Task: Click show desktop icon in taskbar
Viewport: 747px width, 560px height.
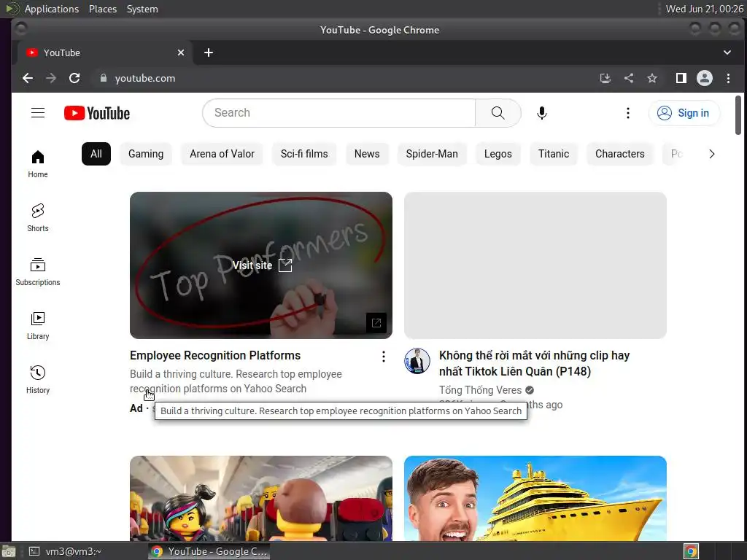Action: (9, 551)
